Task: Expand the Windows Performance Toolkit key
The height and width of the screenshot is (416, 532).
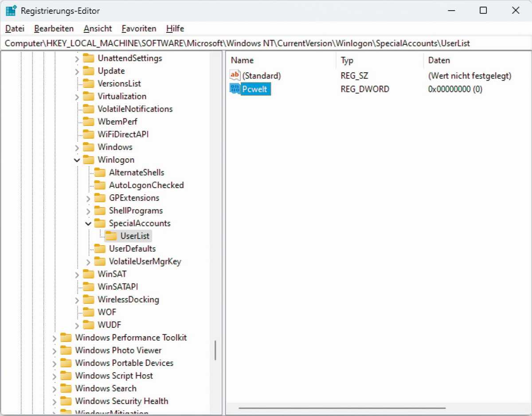Action: 55,338
